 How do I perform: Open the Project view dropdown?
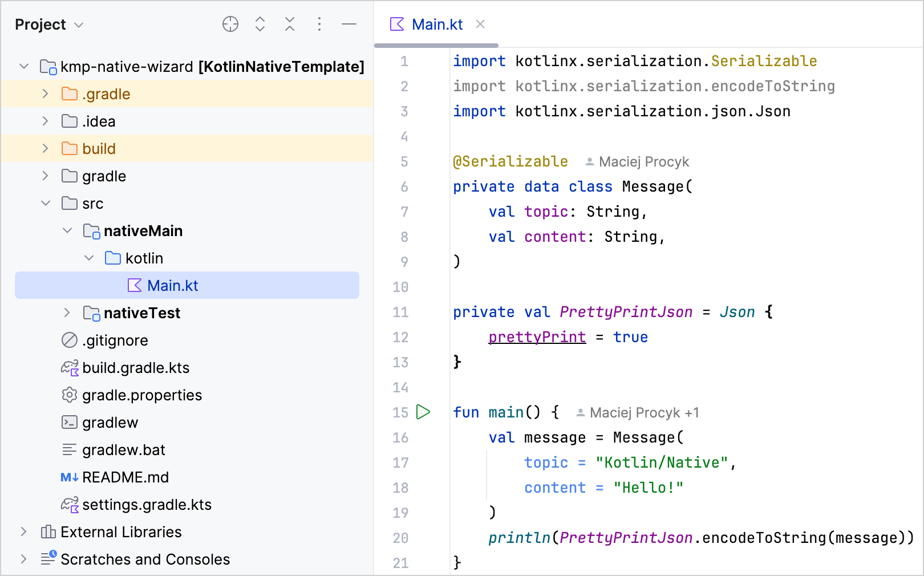point(79,25)
